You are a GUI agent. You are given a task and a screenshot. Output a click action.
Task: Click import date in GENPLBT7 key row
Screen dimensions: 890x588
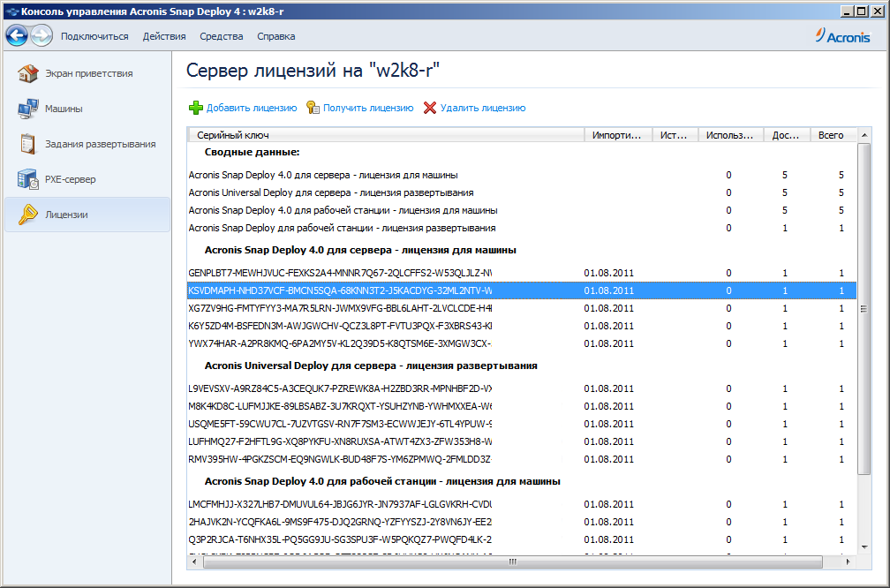609,273
